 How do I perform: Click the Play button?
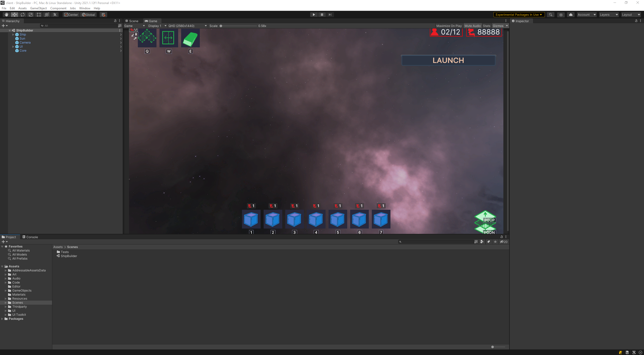[314, 15]
